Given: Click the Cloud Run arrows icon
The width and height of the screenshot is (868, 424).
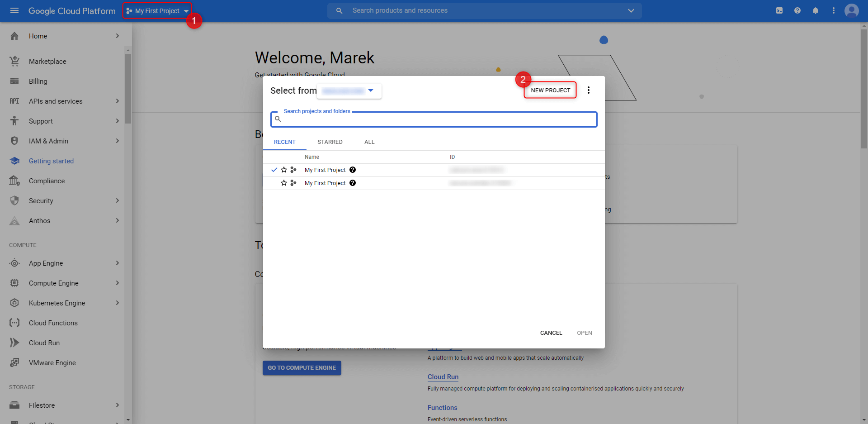Looking at the screenshot, I should coord(14,343).
